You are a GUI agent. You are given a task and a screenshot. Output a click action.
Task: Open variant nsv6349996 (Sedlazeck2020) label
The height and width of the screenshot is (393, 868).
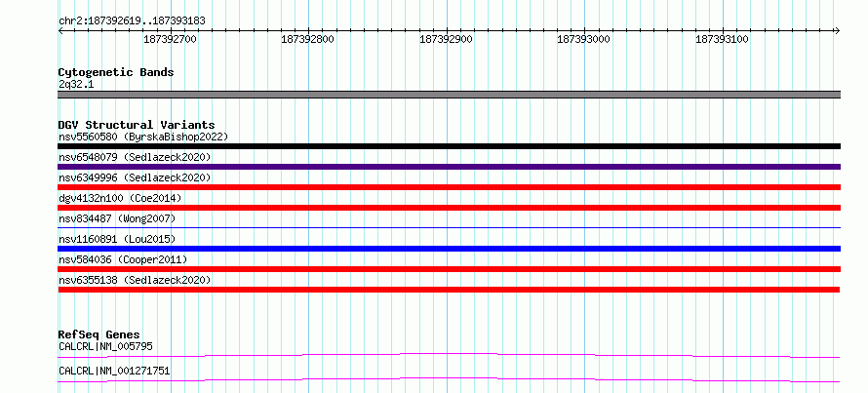pos(135,177)
